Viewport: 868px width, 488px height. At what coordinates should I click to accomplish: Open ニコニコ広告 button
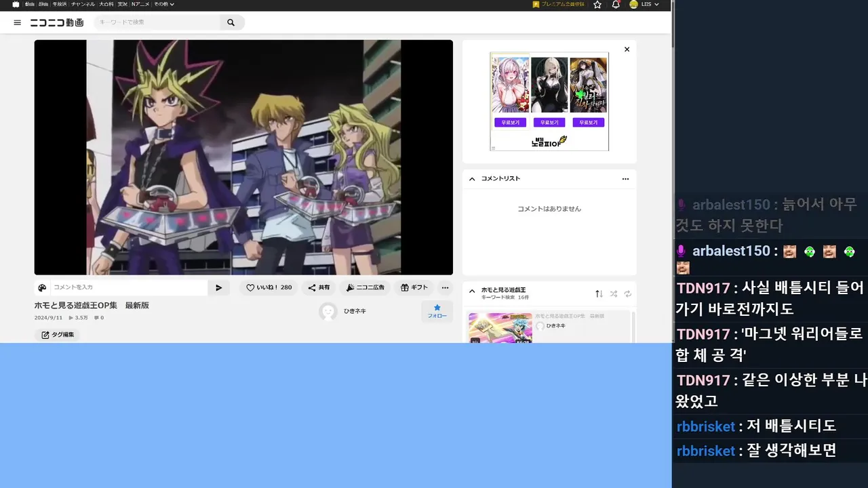click(365, 287)
